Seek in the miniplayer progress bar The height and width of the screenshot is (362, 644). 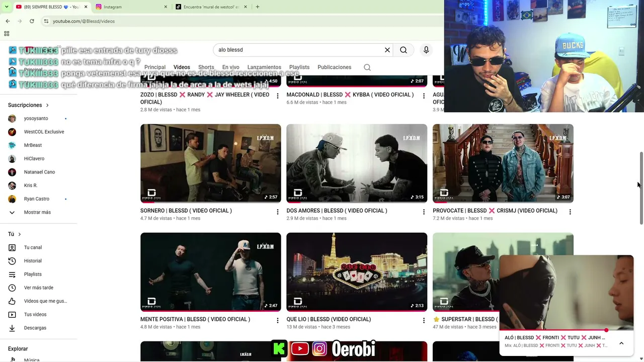coord(566,330)
